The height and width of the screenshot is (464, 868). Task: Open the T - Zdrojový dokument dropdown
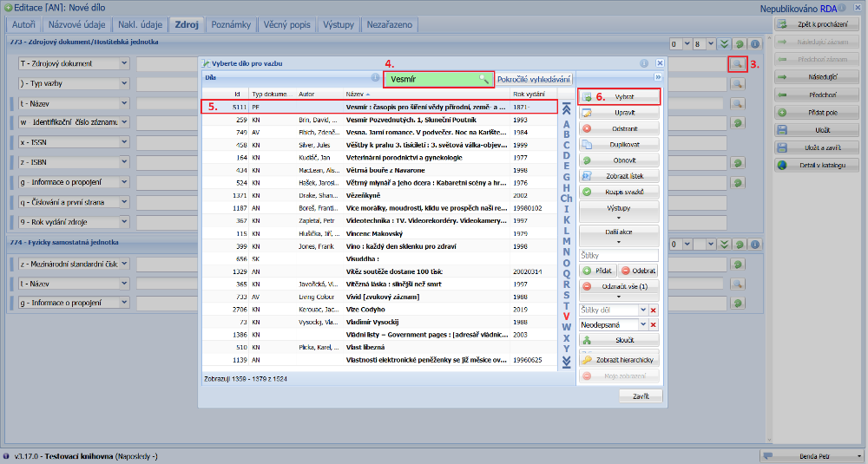pos(123,63)
